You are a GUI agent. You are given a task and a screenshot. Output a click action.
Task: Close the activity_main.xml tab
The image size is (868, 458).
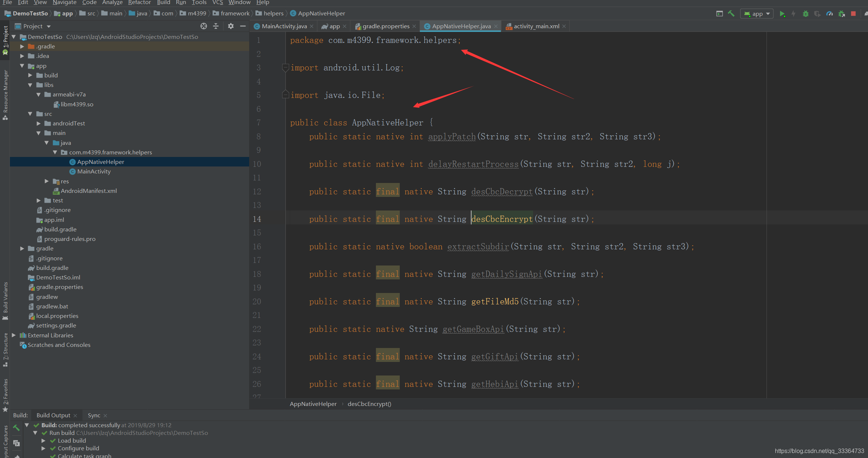coord(564,26)
